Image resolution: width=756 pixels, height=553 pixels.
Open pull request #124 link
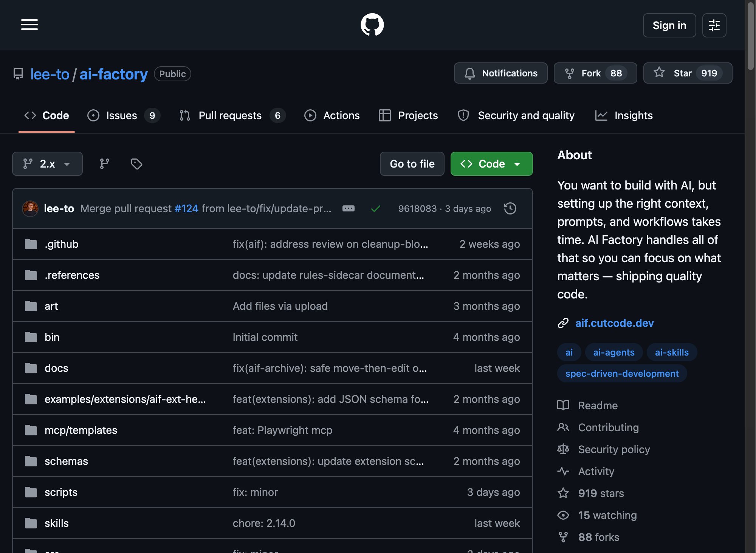click(186, 208)
